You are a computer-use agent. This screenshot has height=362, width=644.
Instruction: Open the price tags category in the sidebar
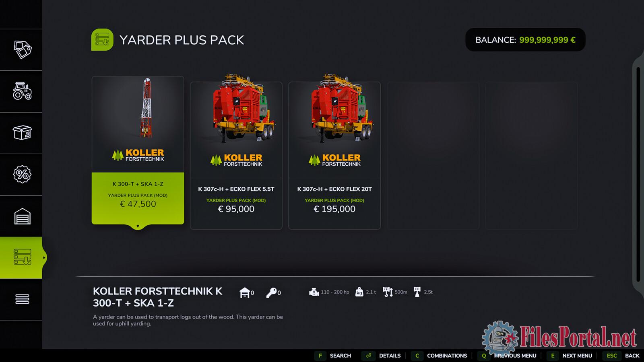point(23,49)
